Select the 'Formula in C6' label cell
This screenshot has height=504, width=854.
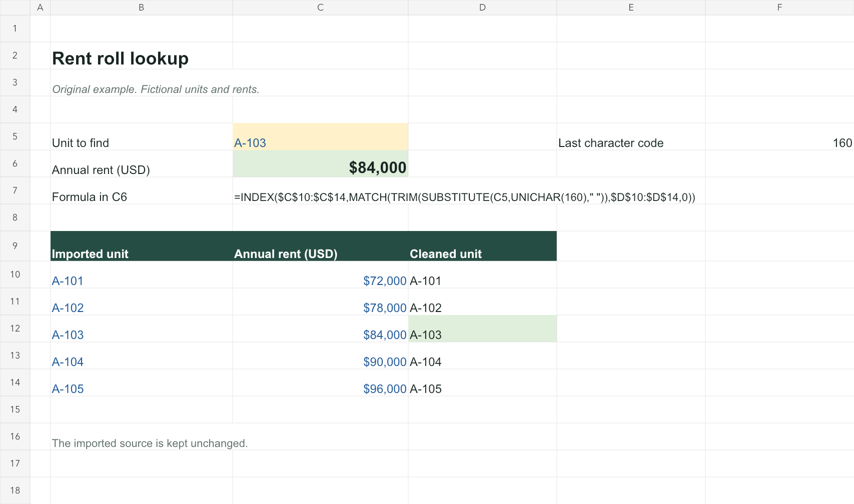[141, 190]
